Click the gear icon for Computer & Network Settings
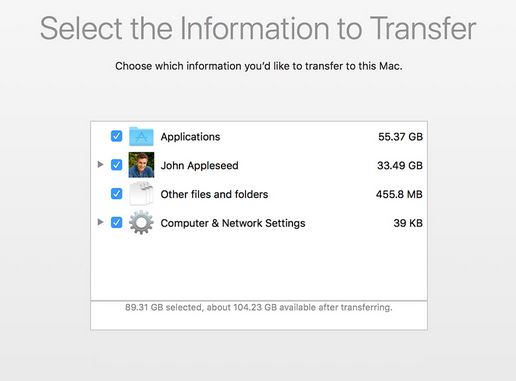The height and width of the screenshot is (381, 516). (141, 222)
